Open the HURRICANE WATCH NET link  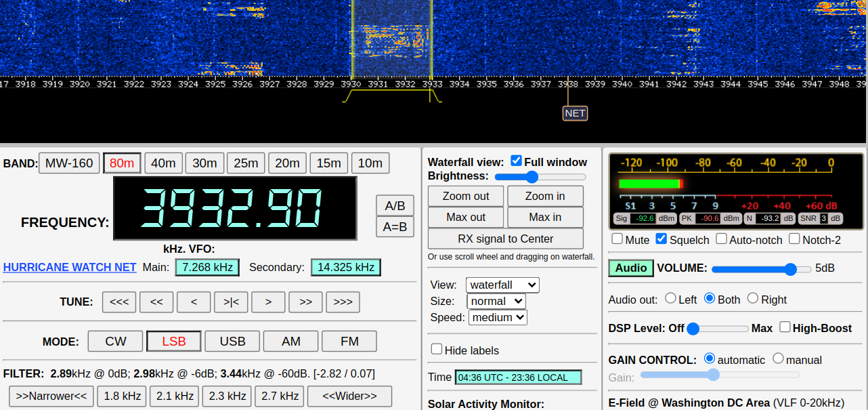pyautogui.click(x=70, y=267)
